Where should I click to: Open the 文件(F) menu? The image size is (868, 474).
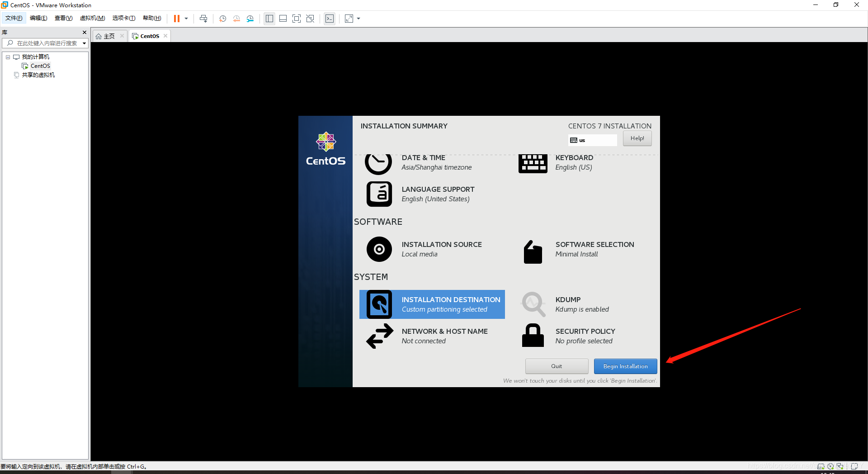(14, 18)
